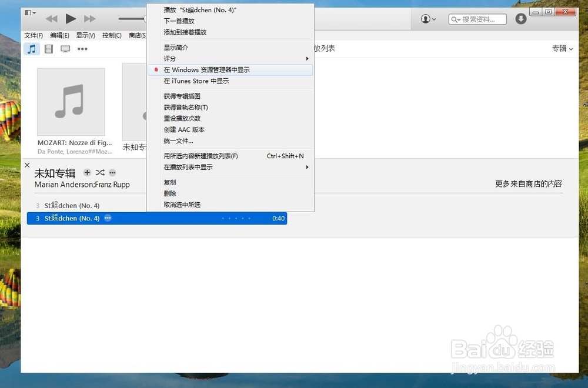Open the '...' more media types icon

point(82,49)
